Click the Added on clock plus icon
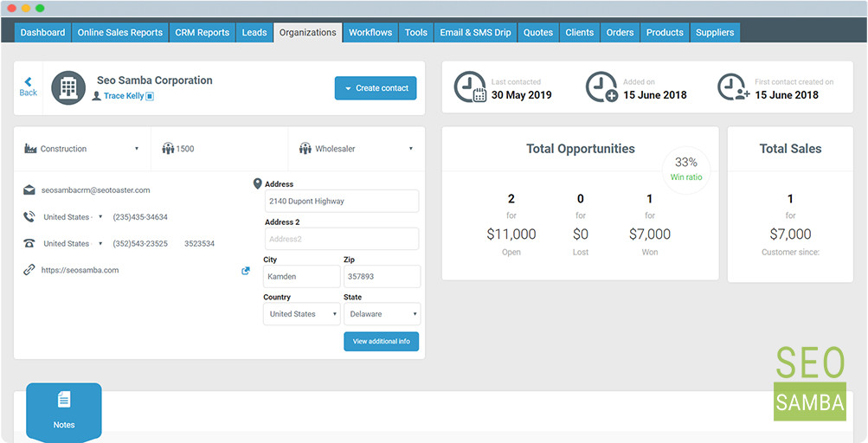Image resolution: width=868 pixels, height=443 pixels. 601,87
